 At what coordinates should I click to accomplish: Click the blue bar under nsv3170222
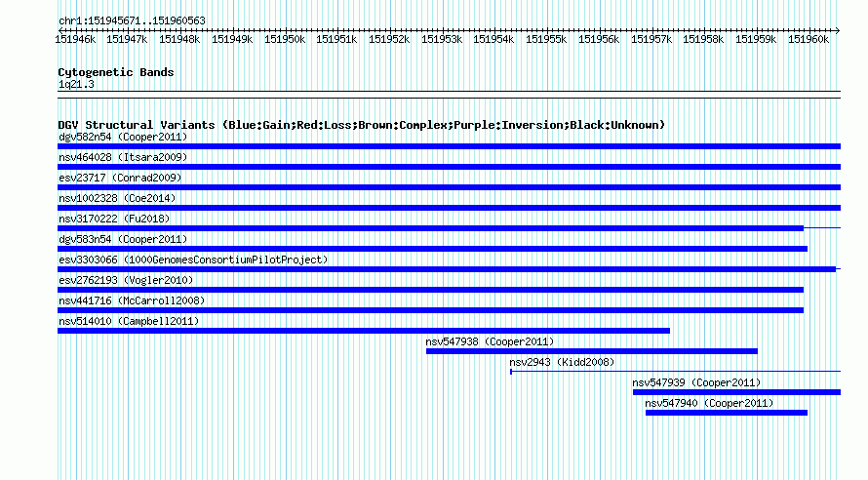coord(431,228)
